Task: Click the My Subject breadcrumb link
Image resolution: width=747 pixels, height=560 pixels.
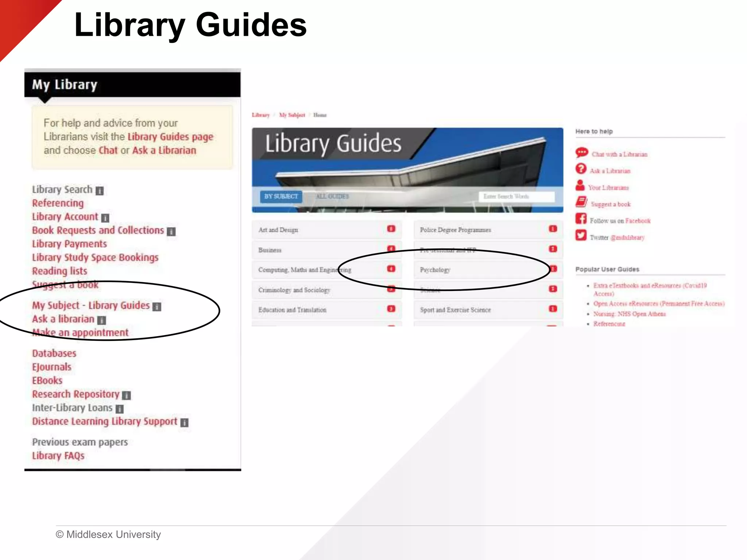Action: click(292, 115)
